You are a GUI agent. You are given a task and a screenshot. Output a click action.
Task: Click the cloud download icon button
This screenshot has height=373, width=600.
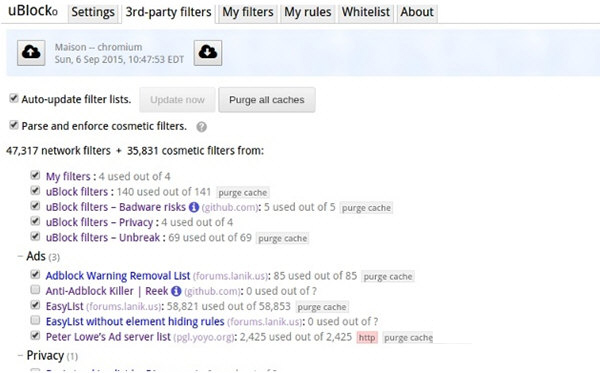(x=208, y=52)
